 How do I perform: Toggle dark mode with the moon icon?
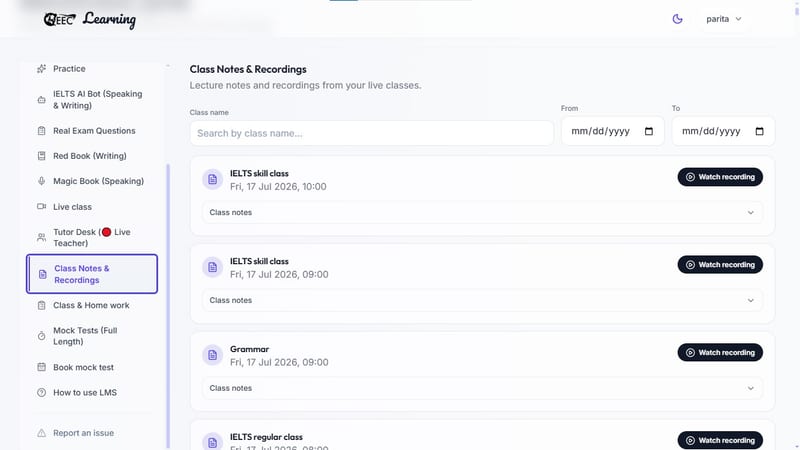tap(677, 19)
